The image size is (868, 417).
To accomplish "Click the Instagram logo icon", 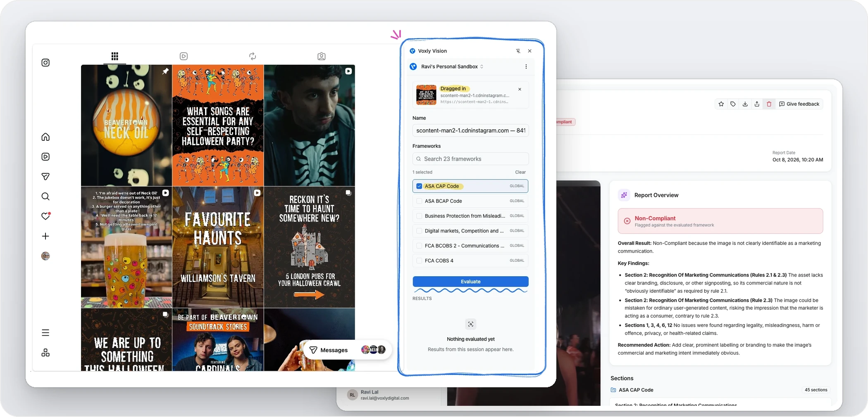I will pos(45,63).
